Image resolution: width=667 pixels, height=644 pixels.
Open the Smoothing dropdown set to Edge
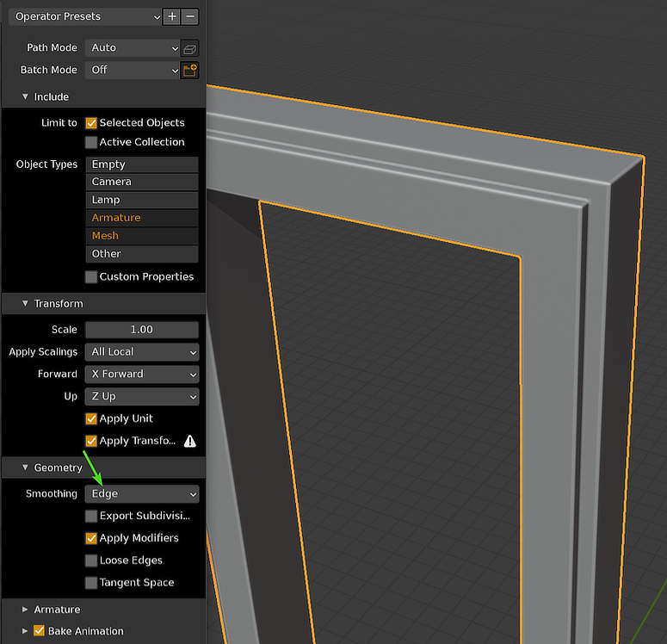tap(142, 494)
